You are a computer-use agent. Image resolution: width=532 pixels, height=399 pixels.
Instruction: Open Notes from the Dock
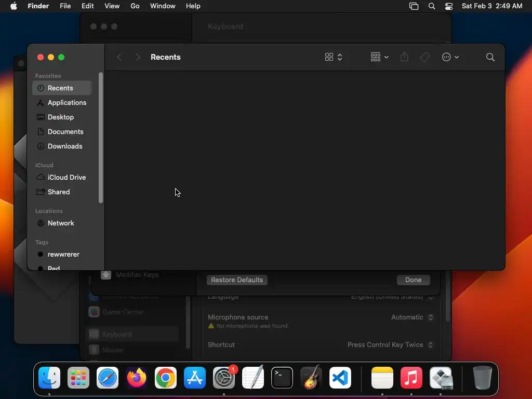[x=382, y=378]
